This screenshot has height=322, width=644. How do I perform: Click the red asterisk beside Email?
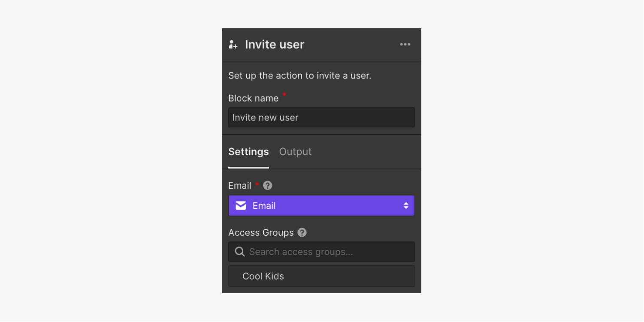(257, 184)
